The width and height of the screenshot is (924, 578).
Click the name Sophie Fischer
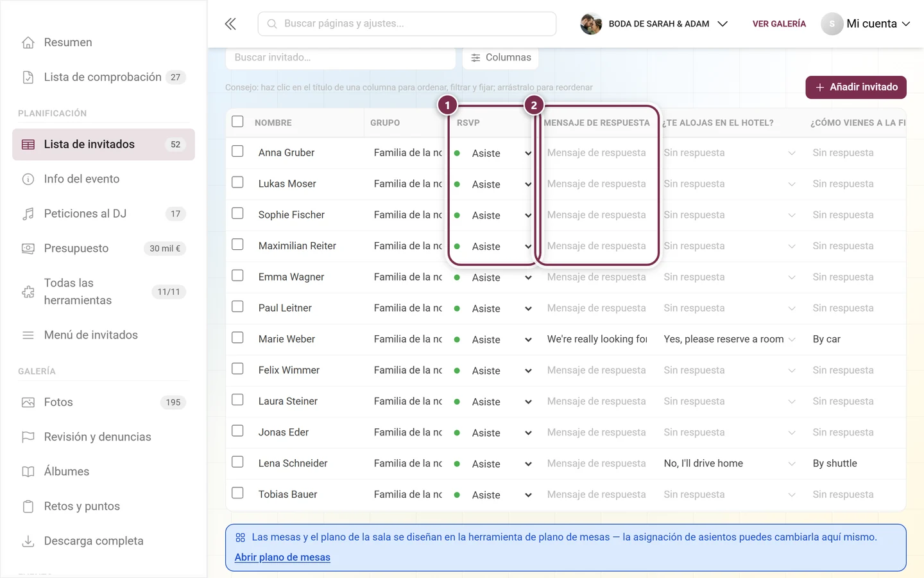point(291,215)
